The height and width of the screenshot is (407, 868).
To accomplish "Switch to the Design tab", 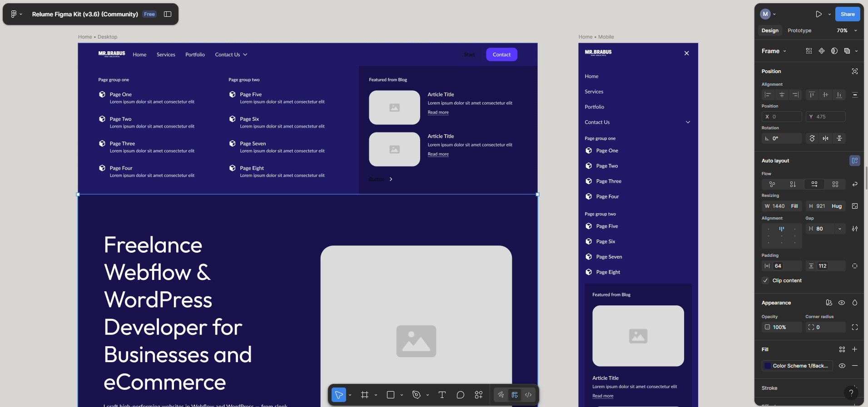I will pos(770,30).
